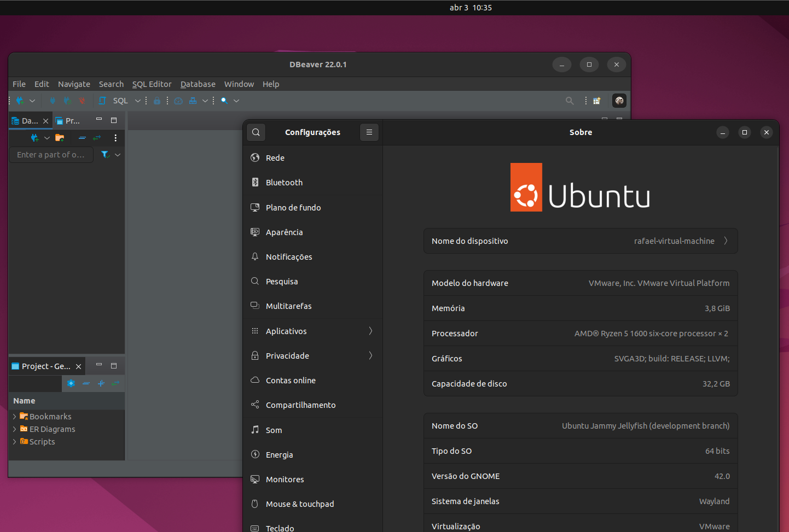Toggle the transaction auto-commit lock icon
This screenshot has width=789, height=532.
pos(157,101)
